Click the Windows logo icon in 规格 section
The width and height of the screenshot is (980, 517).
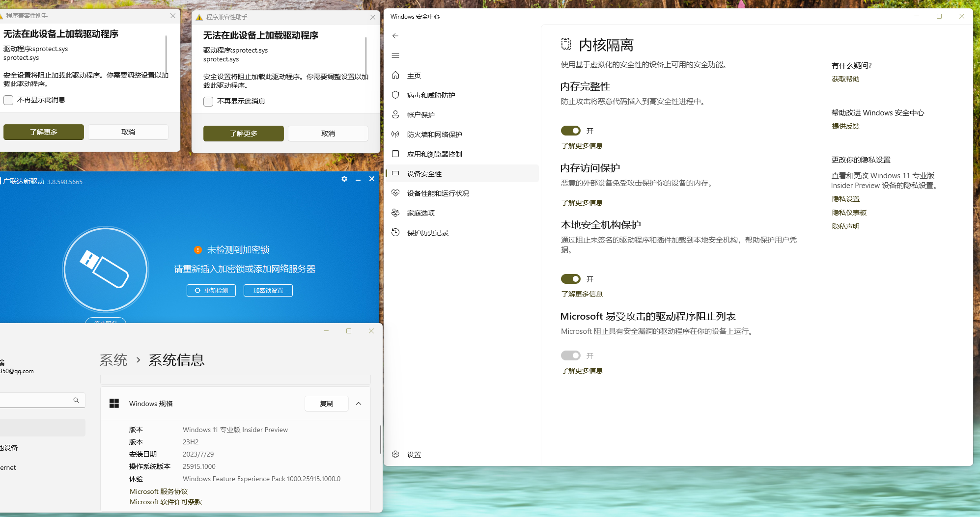[x=114, y=403]
